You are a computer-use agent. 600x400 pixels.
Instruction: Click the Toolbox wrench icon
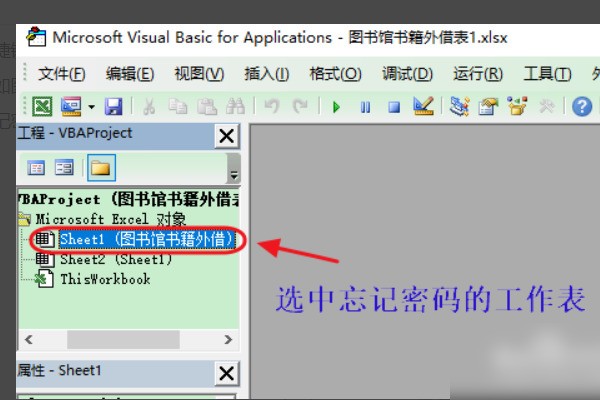click(x=546, y=106)
